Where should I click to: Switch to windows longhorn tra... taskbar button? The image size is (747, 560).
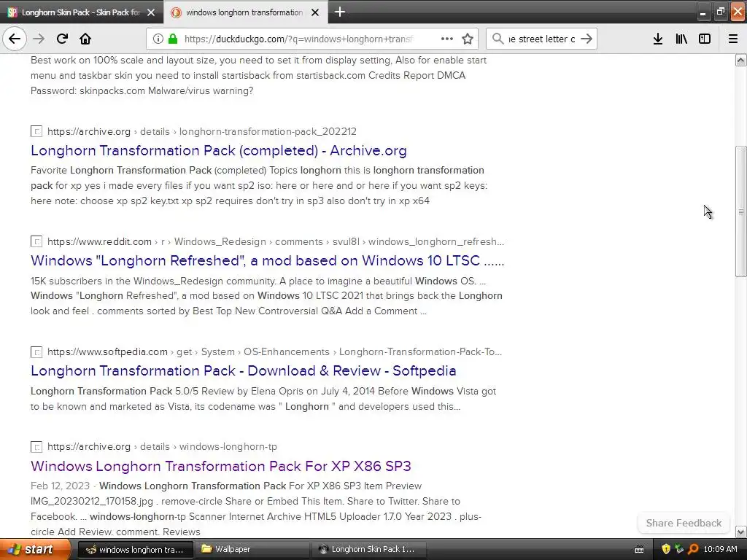click(135, 549)
